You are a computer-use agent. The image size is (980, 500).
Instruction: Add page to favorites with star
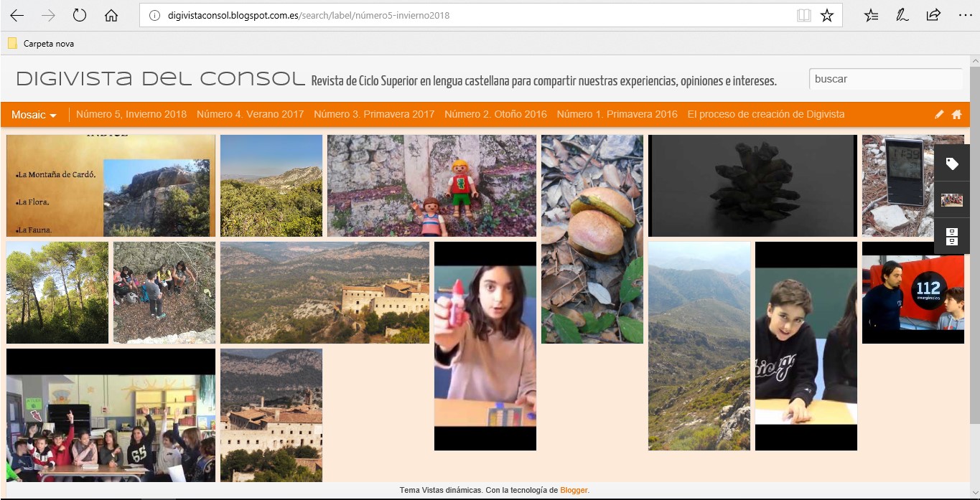[827, 15]
